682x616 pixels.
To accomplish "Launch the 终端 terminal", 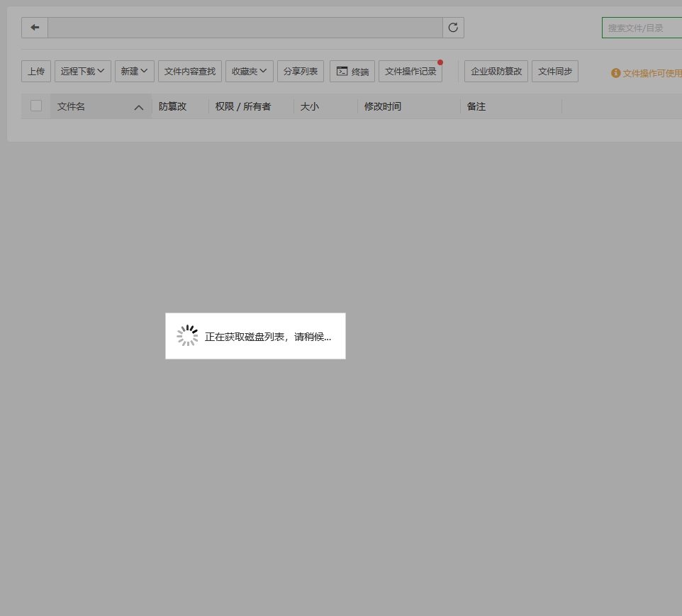I will click(352, 72).
